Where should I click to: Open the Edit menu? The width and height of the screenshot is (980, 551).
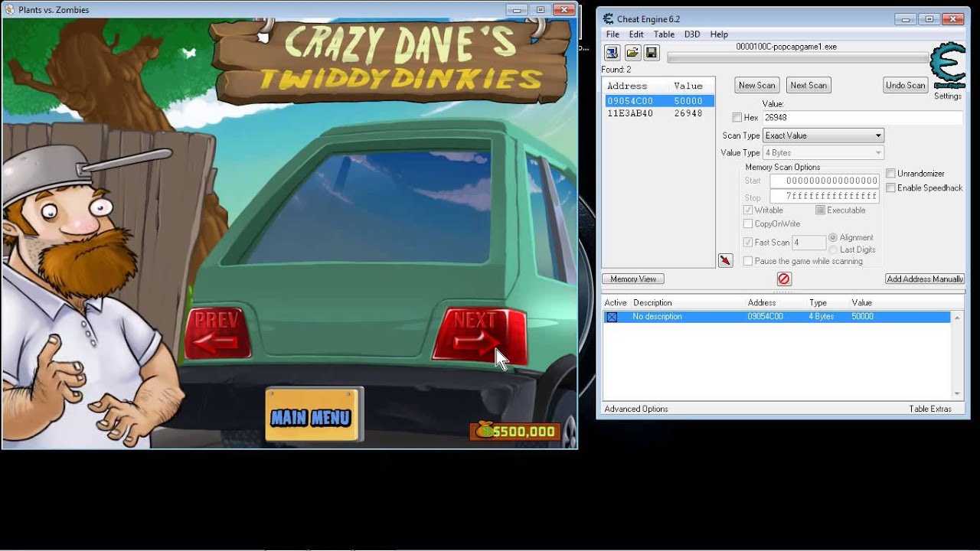coord(636,34)
